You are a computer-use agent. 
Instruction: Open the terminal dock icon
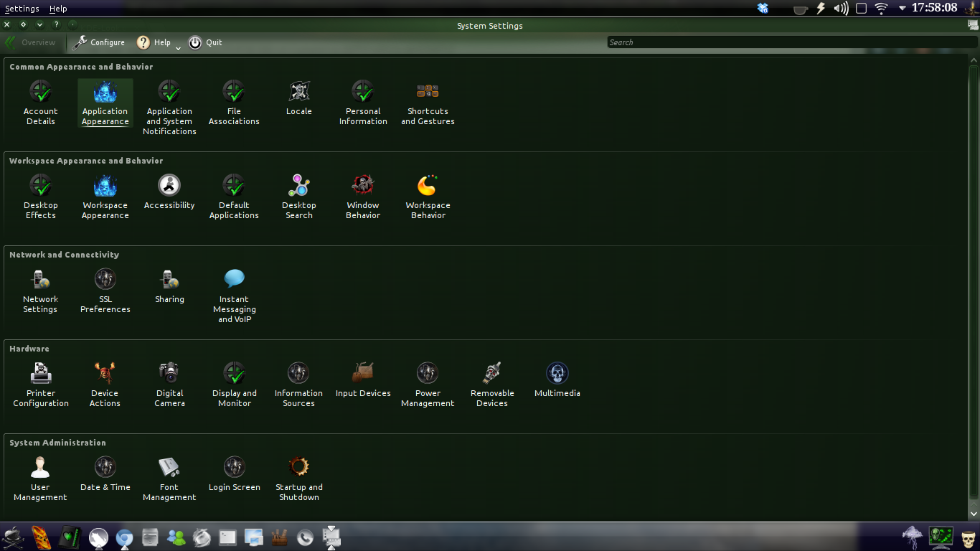coord(227,537)
